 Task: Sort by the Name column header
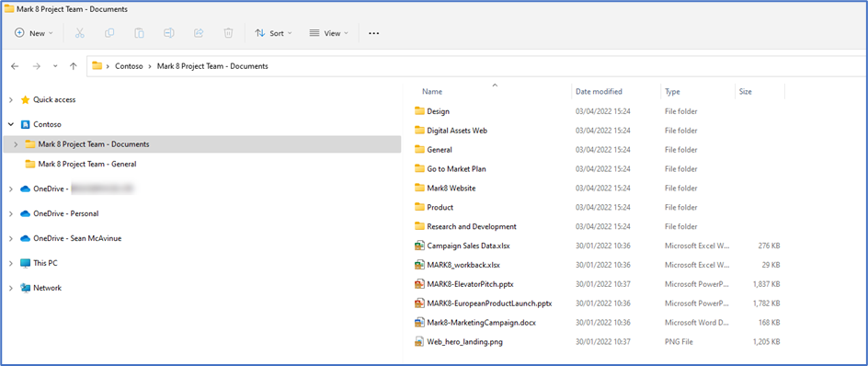click(x=432, y=91)
